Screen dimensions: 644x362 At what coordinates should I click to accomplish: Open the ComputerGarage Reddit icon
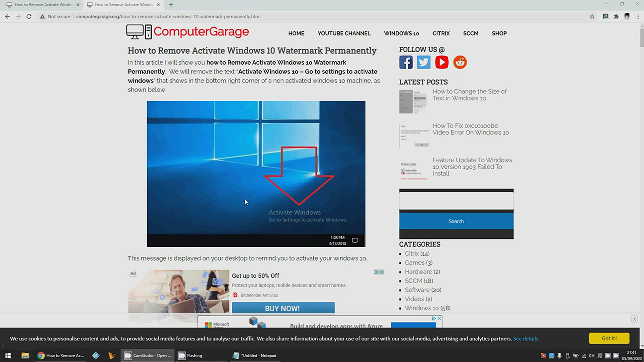pyautogui.click(x=460, y=62)
